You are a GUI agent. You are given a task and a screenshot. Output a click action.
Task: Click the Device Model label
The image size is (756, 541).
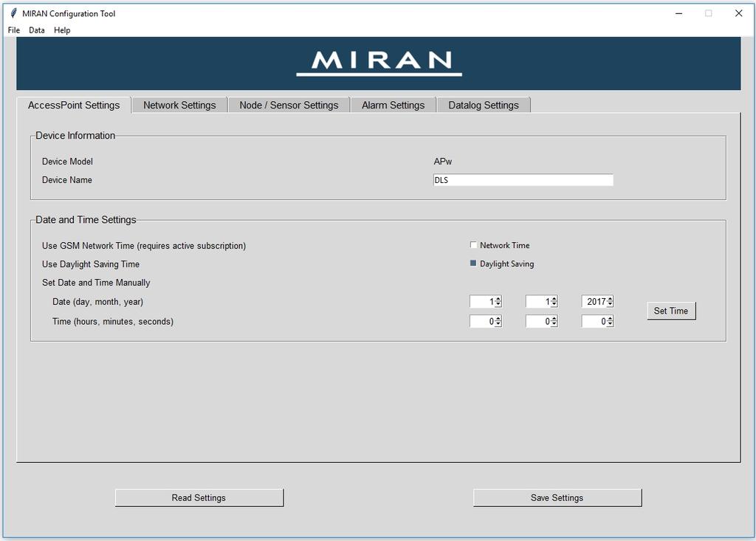tap(67, 162)
